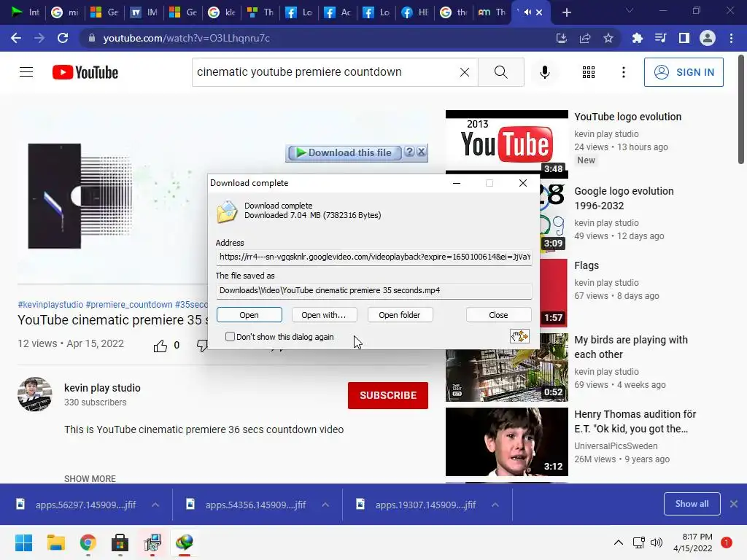Click the SIGN IN button
The image size is (747, 560).
click(684, 72)
